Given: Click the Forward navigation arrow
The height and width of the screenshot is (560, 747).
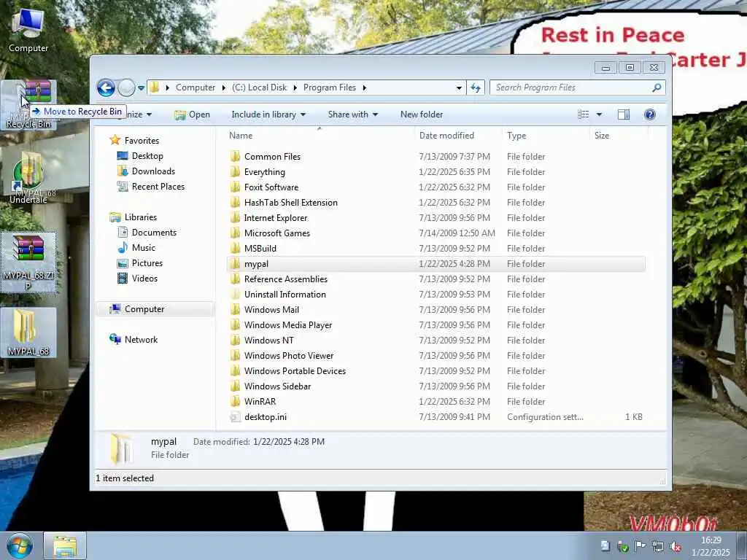Looking at the screenshot, I should tap(126, 87).
